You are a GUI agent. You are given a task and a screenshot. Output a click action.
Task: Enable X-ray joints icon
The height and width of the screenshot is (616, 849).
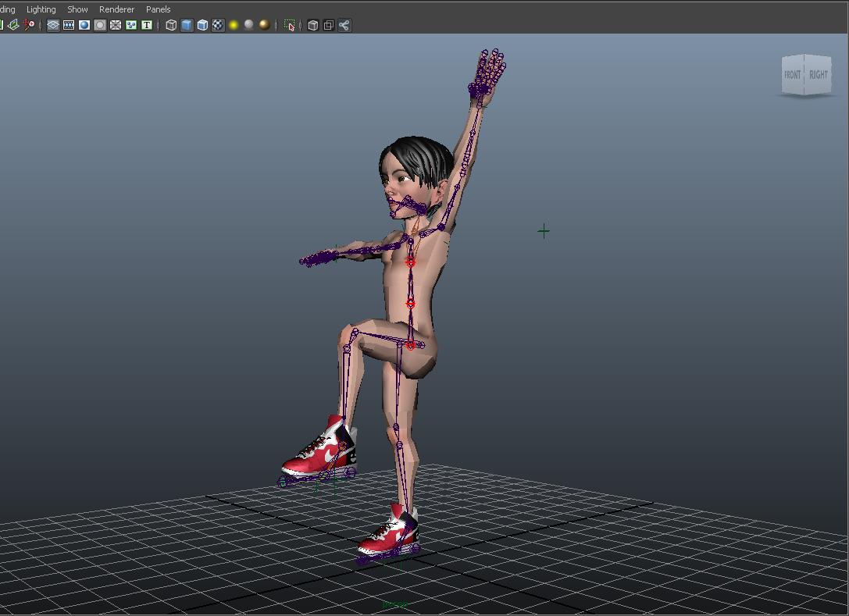(344, 25)
